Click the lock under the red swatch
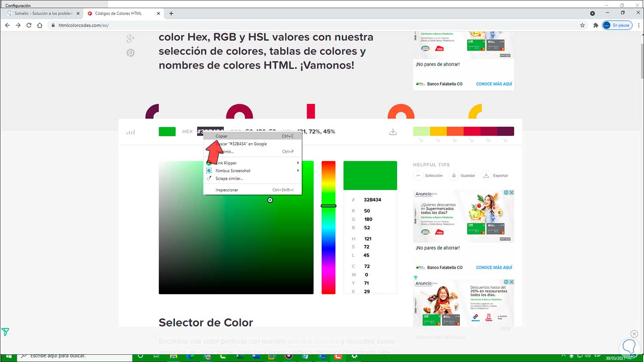 [x=471, y=140]
